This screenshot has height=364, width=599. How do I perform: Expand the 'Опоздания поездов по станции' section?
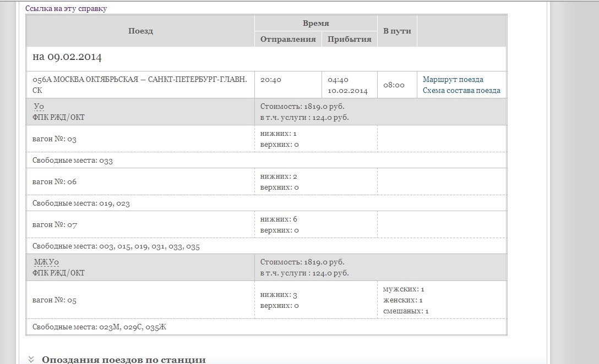[x=123, y=360]
